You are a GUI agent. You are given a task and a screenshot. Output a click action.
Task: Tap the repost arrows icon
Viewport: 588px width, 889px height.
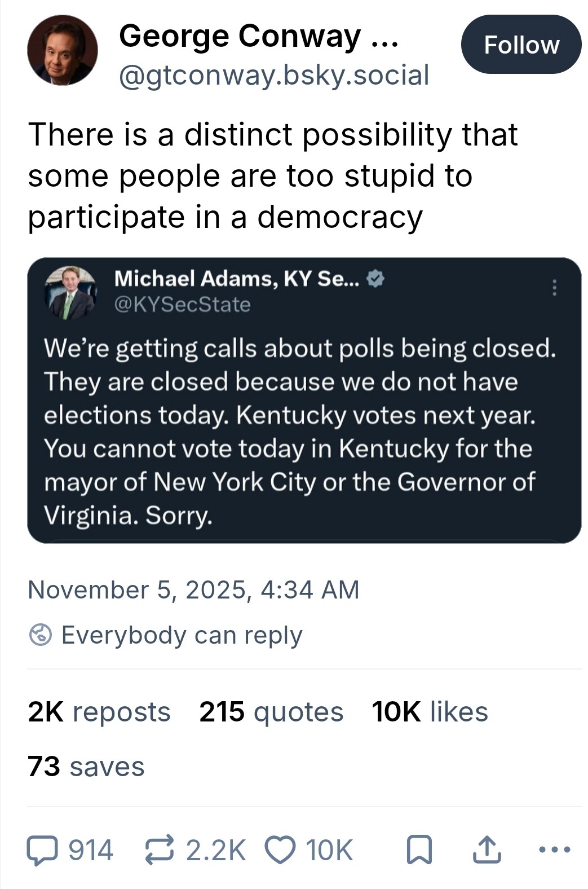[160, 851]
